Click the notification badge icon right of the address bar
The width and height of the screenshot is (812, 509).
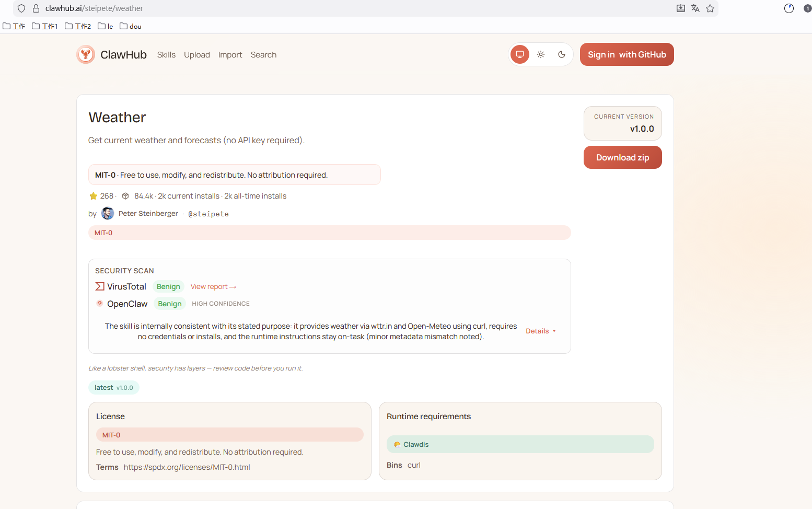(807, 8)
